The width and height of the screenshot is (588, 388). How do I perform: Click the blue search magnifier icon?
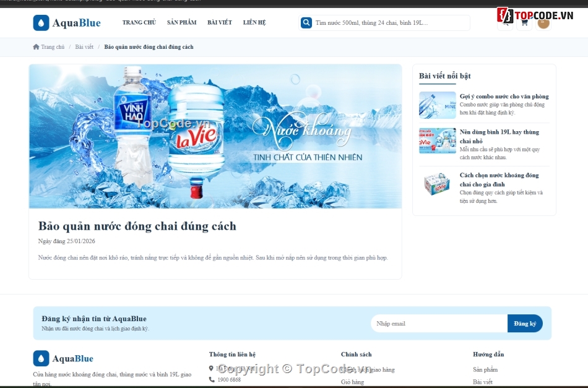(x=306, y=22)
